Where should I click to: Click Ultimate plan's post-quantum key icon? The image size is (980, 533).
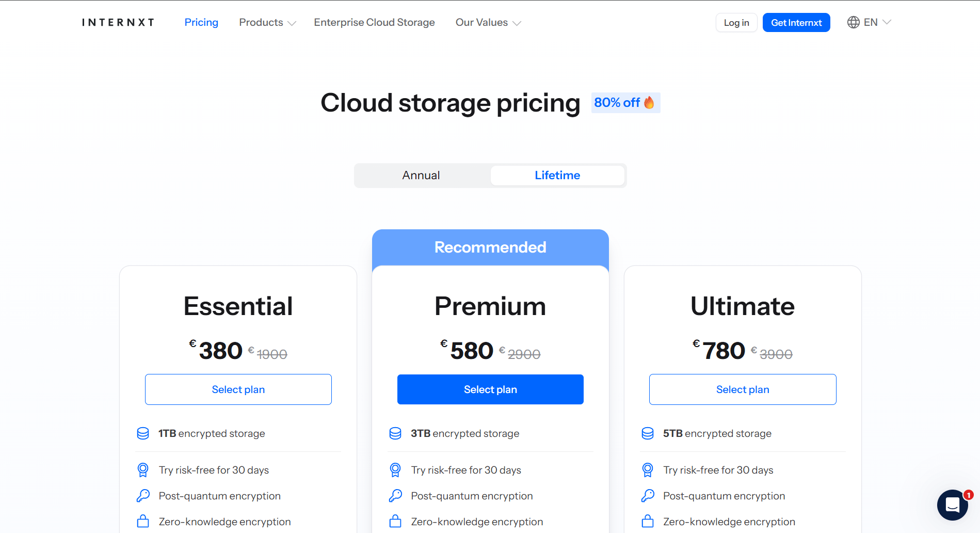pyautogui.click(x=648, y=496)
